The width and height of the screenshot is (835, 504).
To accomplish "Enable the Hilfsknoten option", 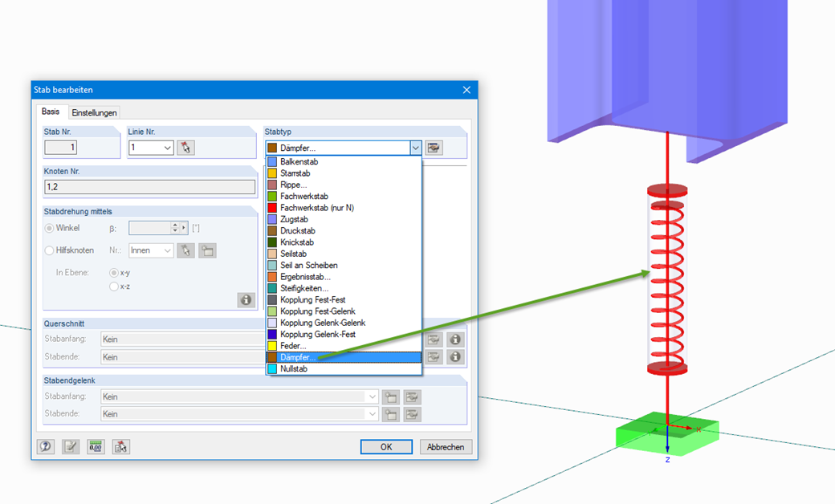I will [x=50, y=250].
